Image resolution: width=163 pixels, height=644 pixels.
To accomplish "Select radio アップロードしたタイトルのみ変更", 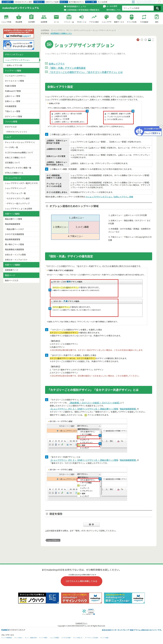I will [x=105, y=117].
